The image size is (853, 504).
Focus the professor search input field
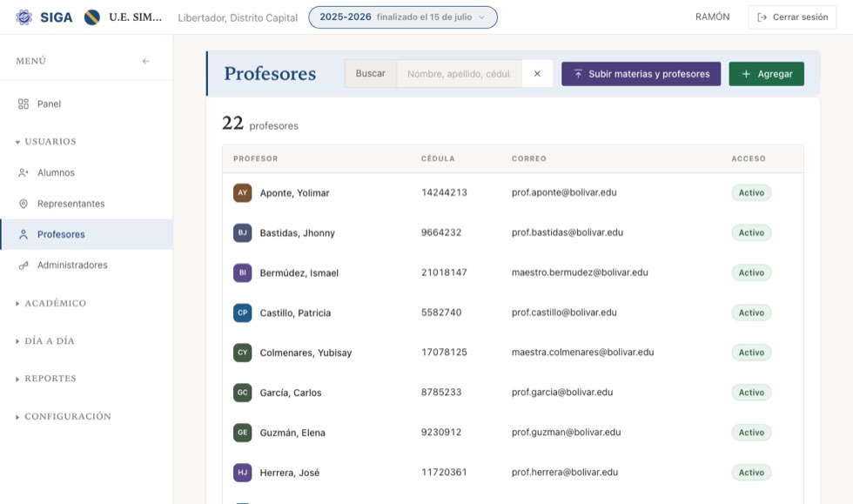click(x=460, y=73)
